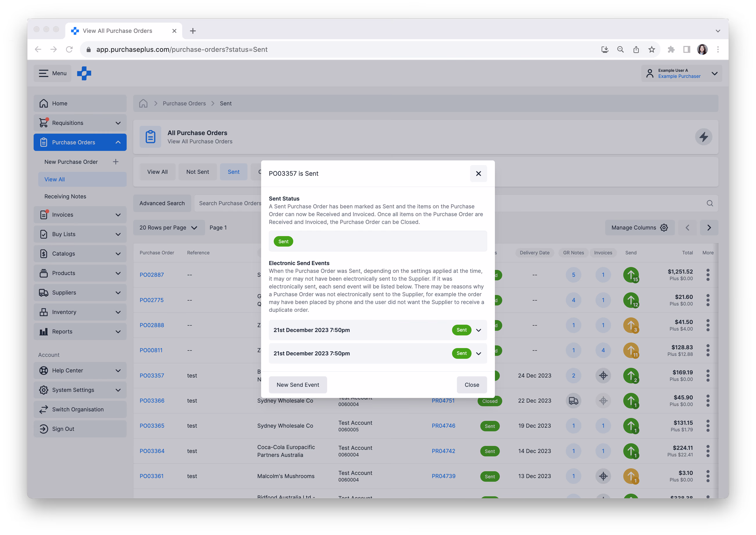Expand the Requisitions sidebar section

click(80, 123)
